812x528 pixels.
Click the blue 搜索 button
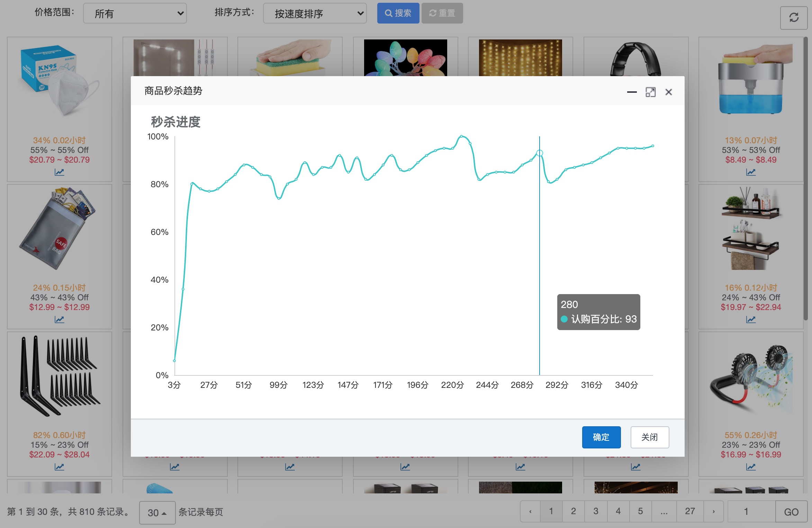pyautogui.click(x=398, y=13)
